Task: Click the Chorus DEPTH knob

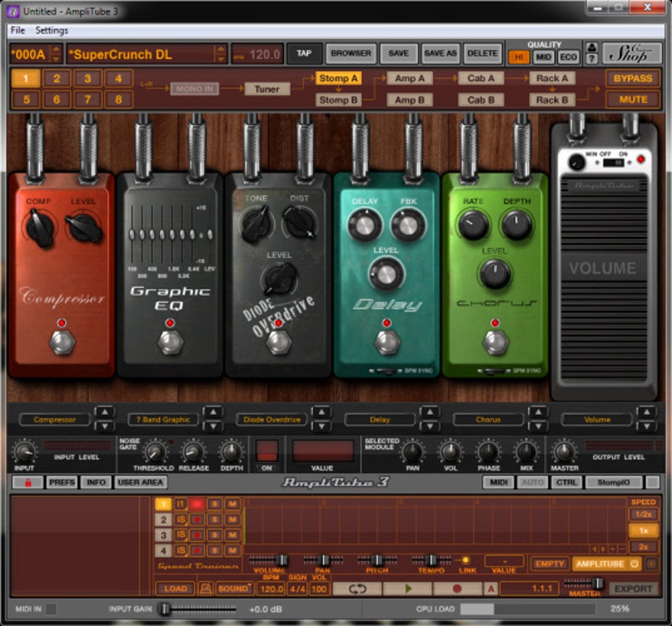Action: tap(517, 225)
